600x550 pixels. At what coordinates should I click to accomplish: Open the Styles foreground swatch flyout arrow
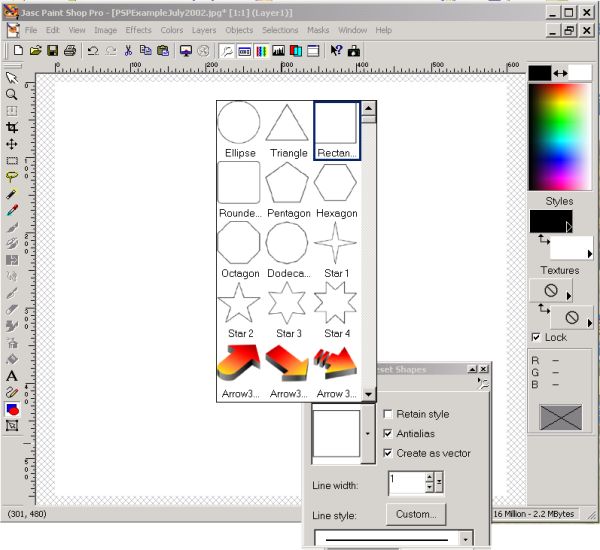[568, 227]
